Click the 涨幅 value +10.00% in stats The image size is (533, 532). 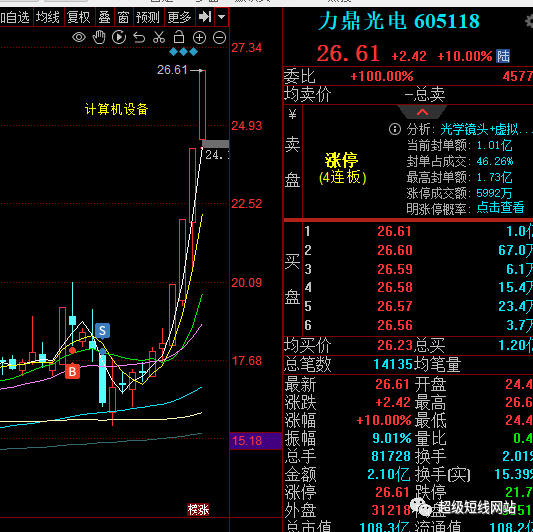click(x=384, y=420)
